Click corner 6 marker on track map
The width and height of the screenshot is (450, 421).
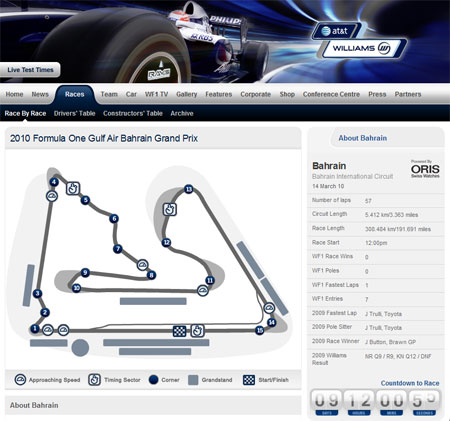click(x=114, y=218)
